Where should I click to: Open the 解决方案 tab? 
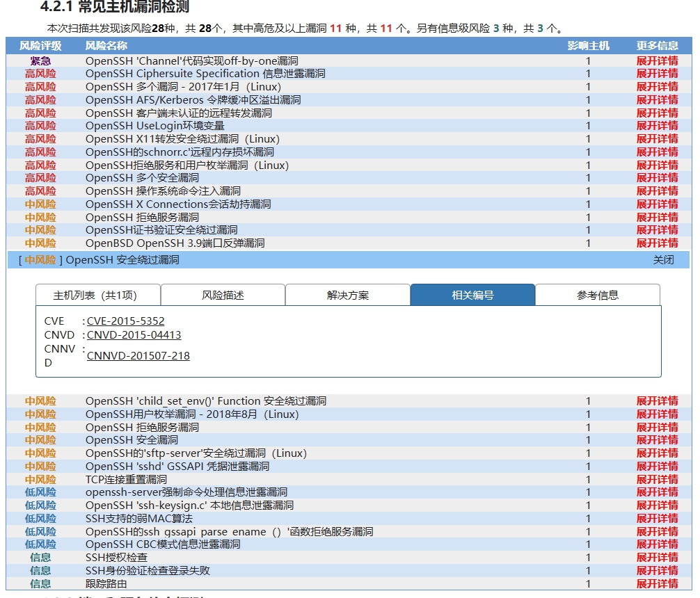pos(348,295)
